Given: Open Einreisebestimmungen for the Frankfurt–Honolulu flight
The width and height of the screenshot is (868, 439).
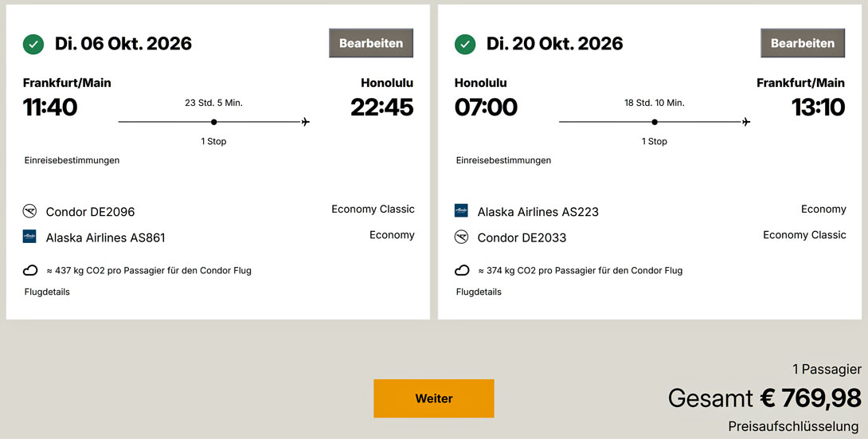Looking at the screenshot, I should click(72, 160).
